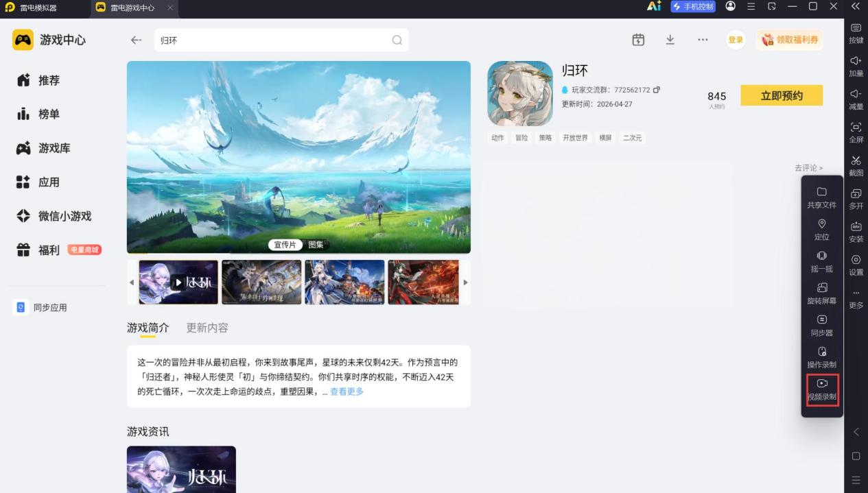Collapse the right sidebar with double chevron

click(x=856, y=6)
